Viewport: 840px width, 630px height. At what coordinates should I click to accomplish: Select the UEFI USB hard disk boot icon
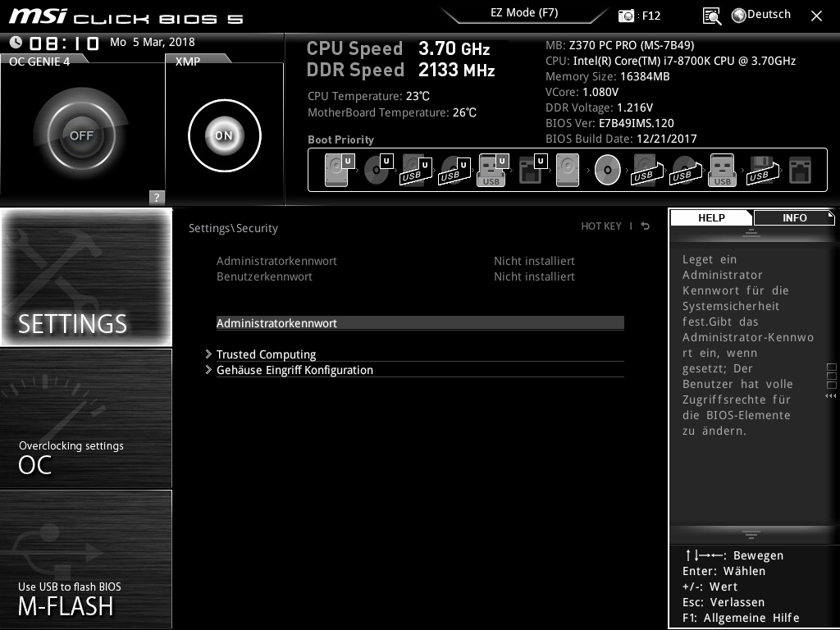(x=416, y=170)
